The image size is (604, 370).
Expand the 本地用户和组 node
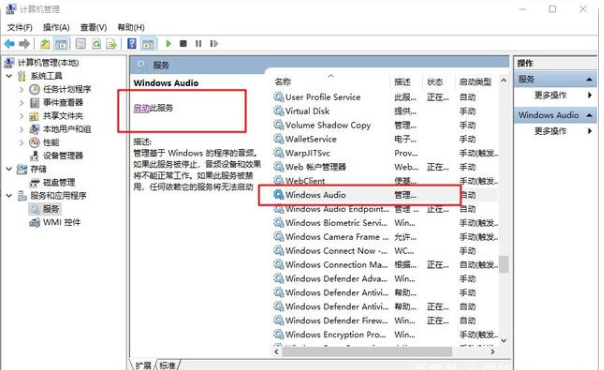[22, 129]
